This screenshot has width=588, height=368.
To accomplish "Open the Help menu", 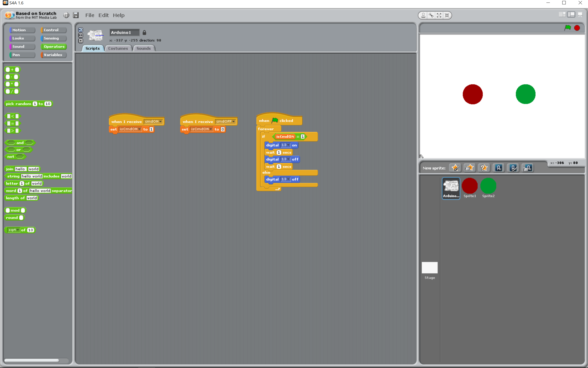I will pyautogui.click(x=119, y=15).
